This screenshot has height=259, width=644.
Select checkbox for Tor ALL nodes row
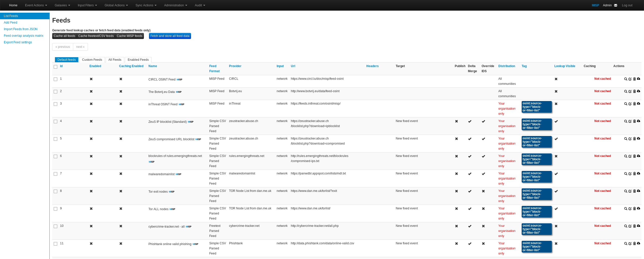coord(55,209)
